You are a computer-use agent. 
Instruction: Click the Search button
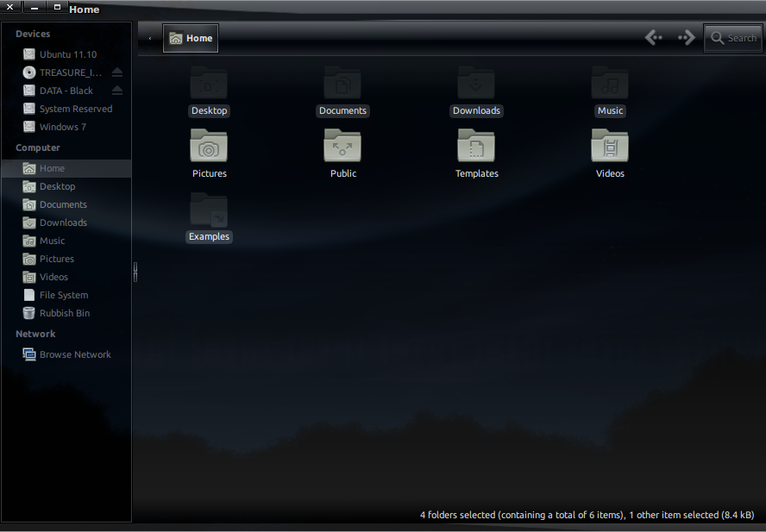click(732, 38)
